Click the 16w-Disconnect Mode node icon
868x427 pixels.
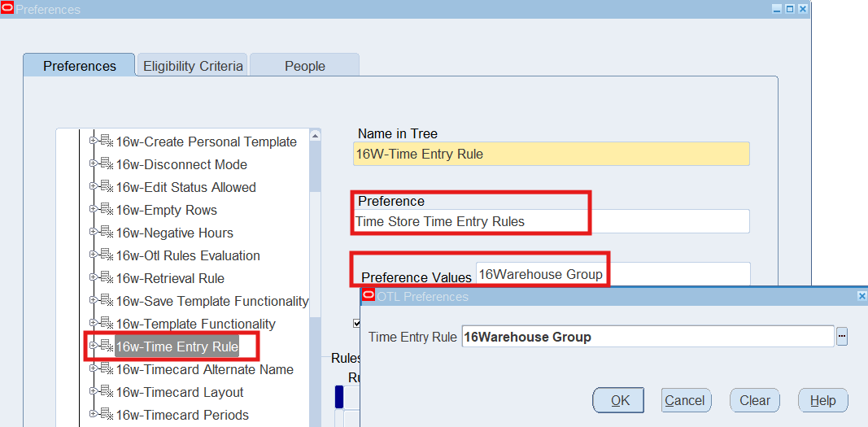click(x=107, y=164)
